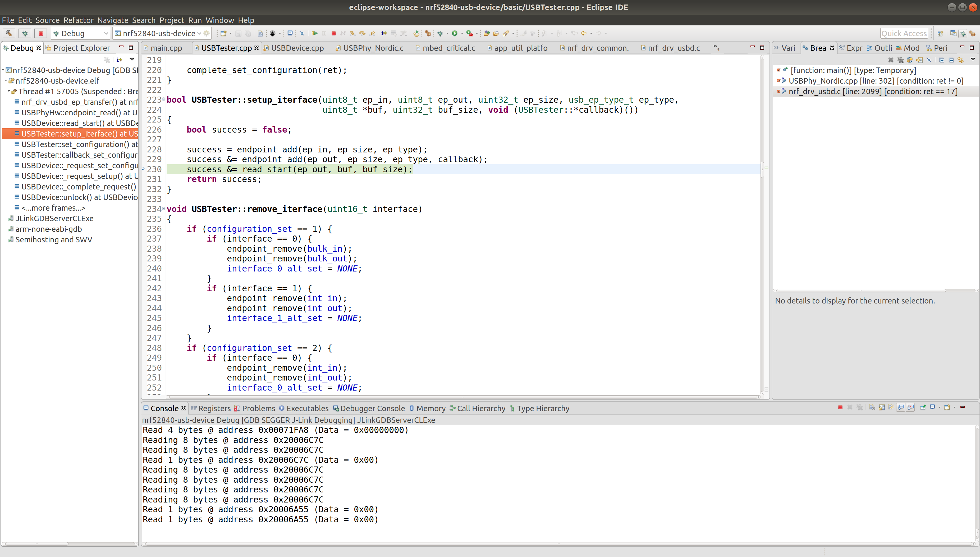980x557 pixels.
Task: Open the nrf52840-usb-device launch configuration dropdown
Action: tap(199, 33)
